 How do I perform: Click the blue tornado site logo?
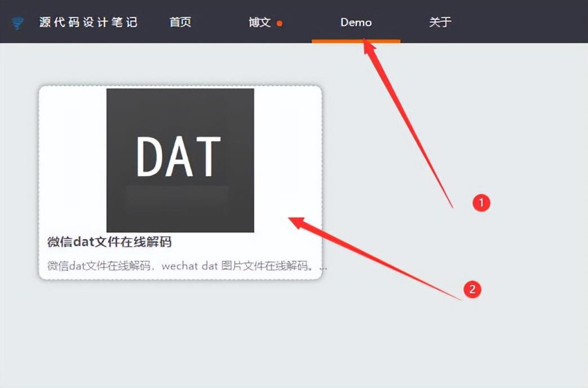point(17,23)
